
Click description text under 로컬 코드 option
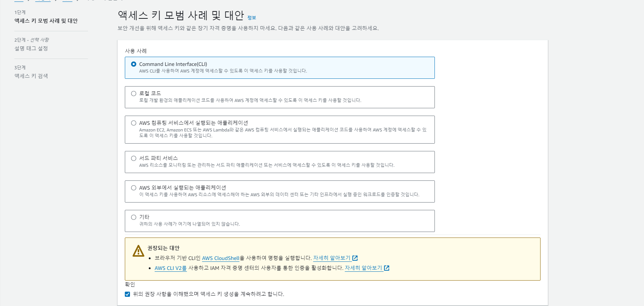pyautogui.click(x=250, y=100)
